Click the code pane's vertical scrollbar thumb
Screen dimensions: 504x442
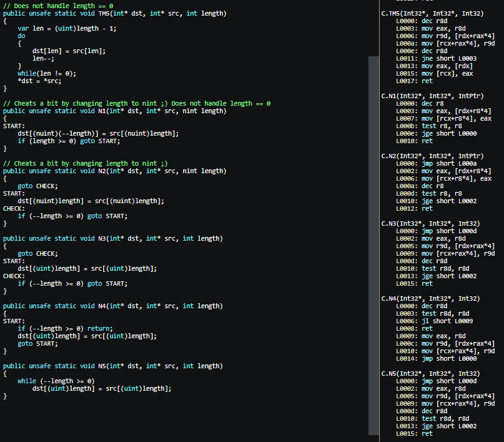373,246
